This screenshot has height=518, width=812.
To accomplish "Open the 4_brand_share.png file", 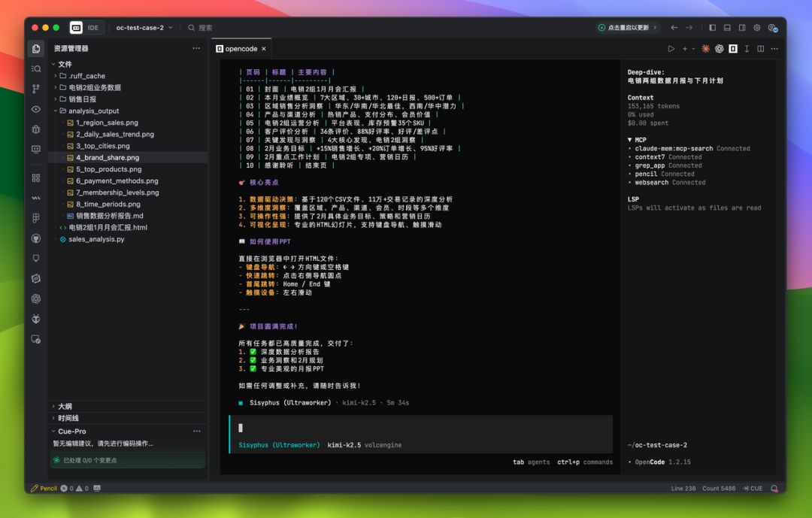I will pos(107,158).
